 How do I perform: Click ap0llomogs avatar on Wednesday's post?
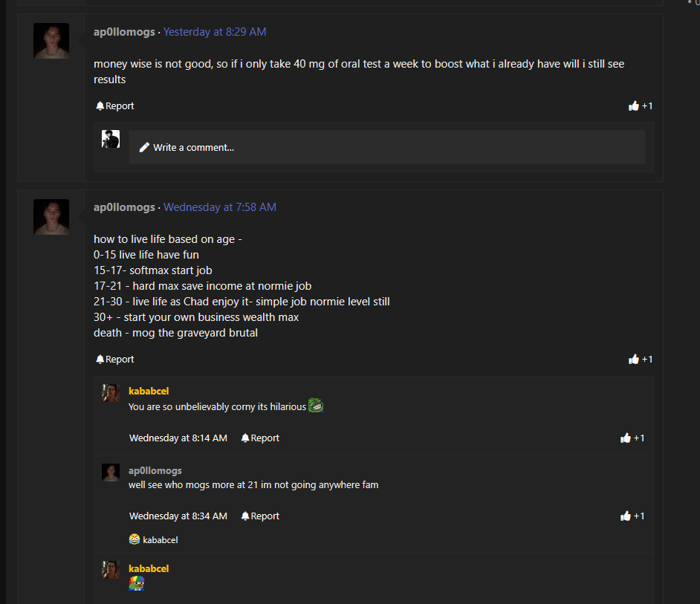click(x=51, y=216)
